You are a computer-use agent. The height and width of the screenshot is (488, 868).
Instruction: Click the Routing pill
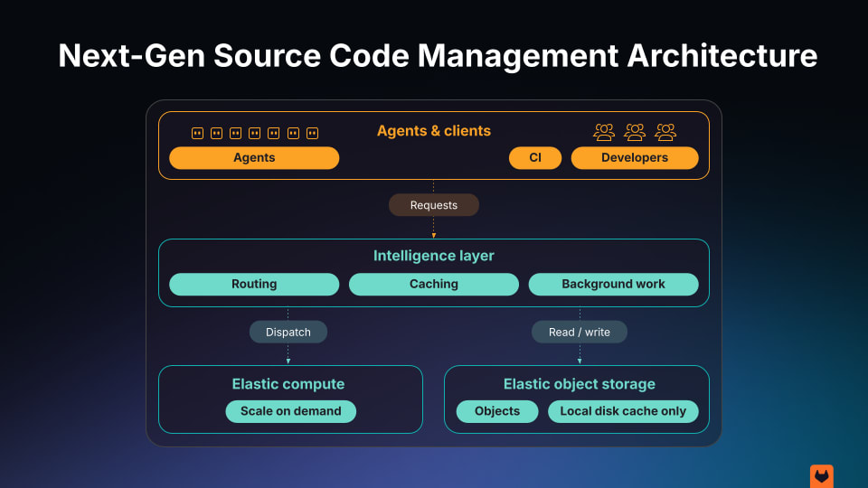[x=254, y=284]
